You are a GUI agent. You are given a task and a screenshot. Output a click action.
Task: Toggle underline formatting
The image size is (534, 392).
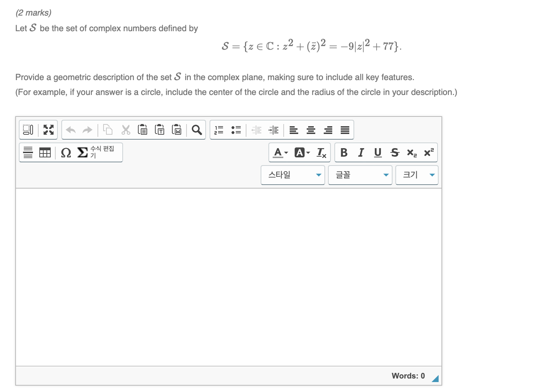377,152
